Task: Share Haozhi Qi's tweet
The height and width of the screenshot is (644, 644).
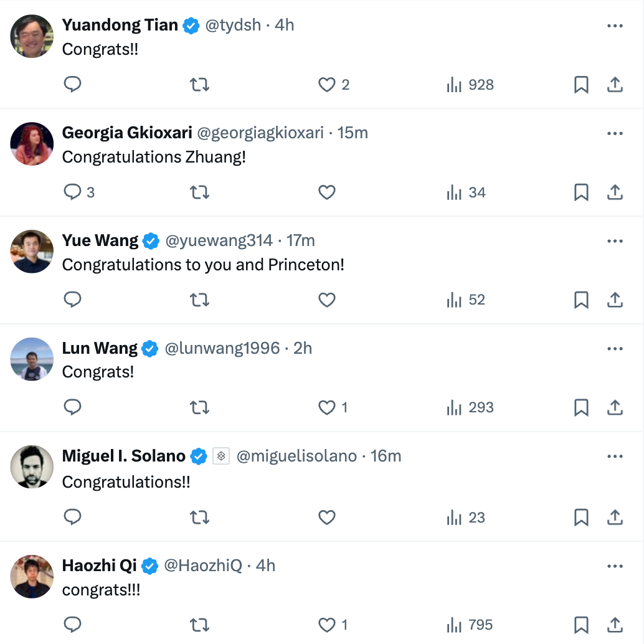Action: click(x=615, y=625)
